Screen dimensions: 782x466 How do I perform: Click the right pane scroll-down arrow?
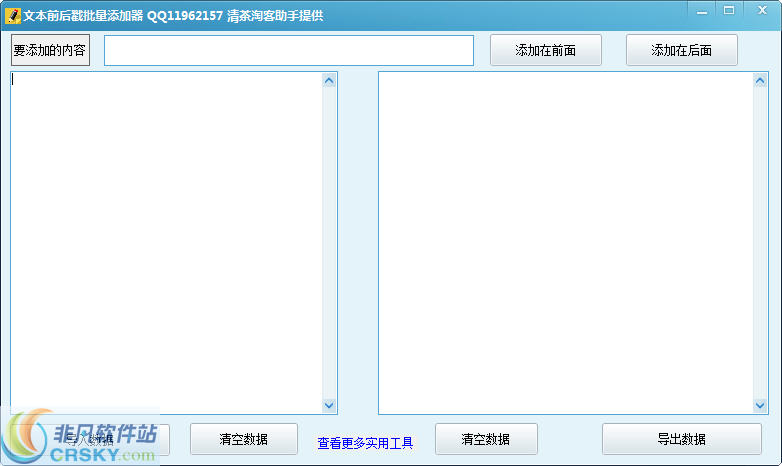(760, 405)
